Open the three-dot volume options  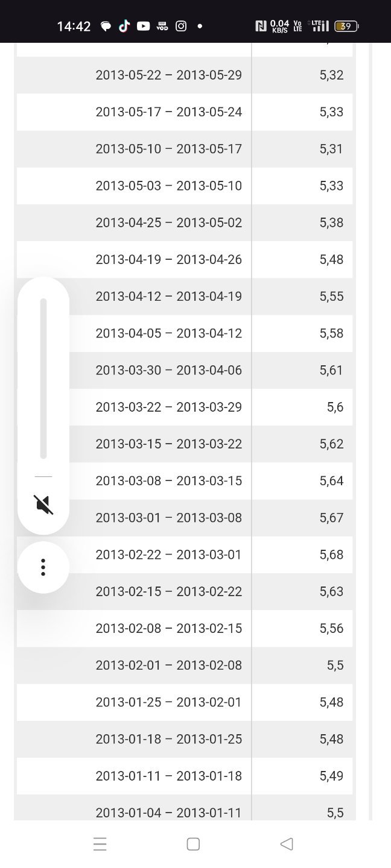pos(43,567)
